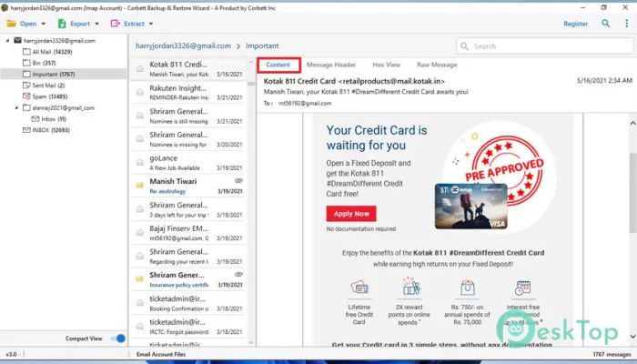Click the v3.0 version label
The image size is (637, 364).
click(11, 354)
